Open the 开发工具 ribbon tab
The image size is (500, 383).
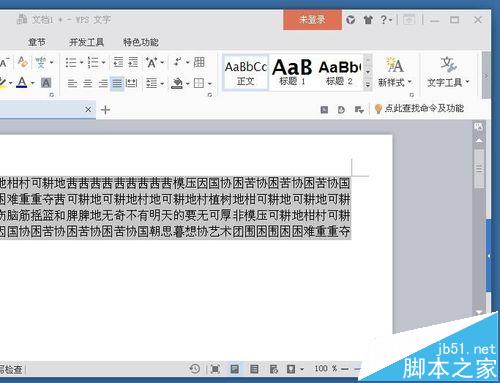(x=86, y=42)
